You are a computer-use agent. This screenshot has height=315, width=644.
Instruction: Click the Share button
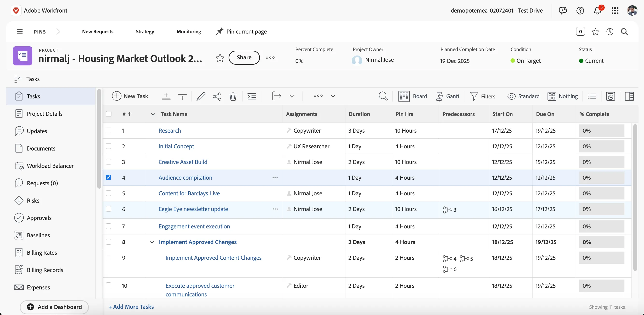point(244,57)
